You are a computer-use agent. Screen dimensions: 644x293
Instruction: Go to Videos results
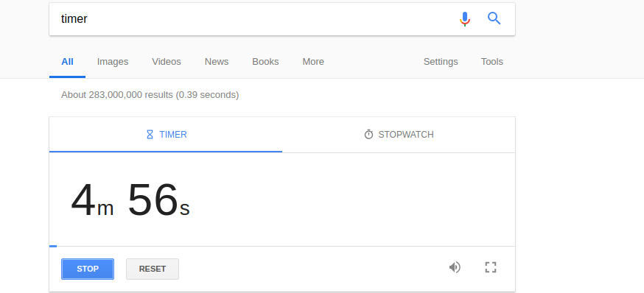(167, 62)
